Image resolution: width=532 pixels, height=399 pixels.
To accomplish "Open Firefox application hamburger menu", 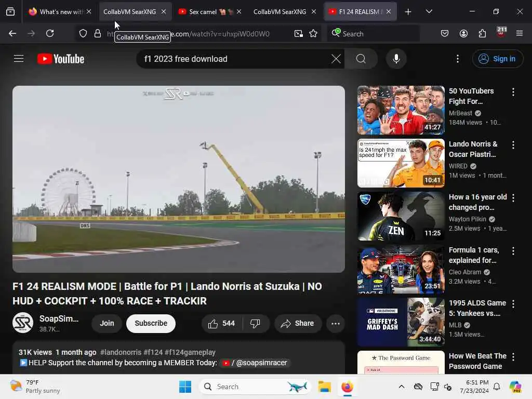I will click(x=519, y=33).
